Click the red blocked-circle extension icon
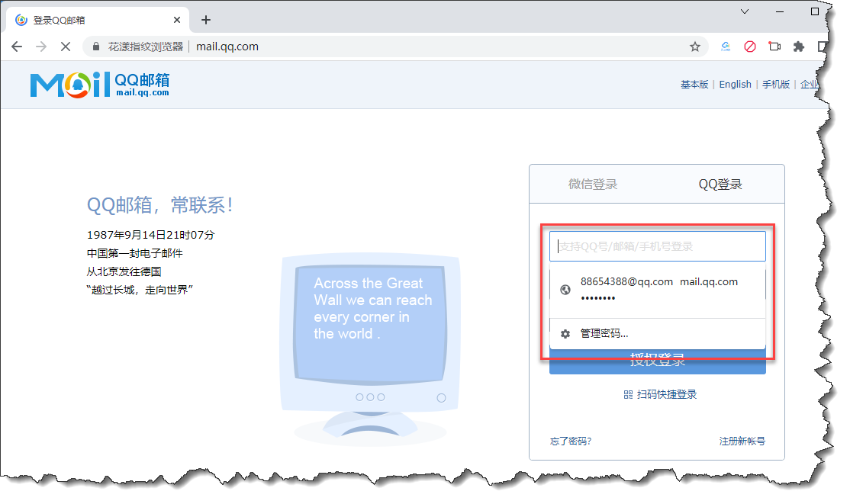The image size is (850, 504). [x=750, y=47]
